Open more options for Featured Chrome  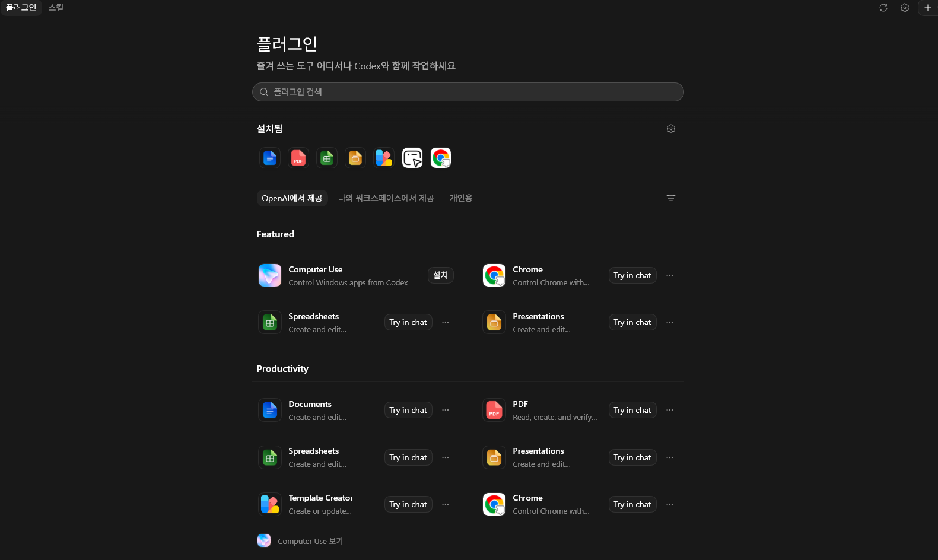pyautogui.click(x=670, y=275)
